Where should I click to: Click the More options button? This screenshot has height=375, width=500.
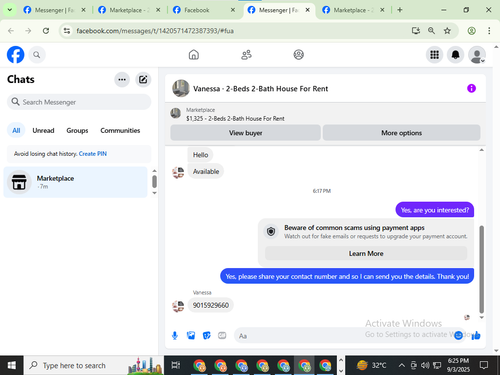click(401, 133)
